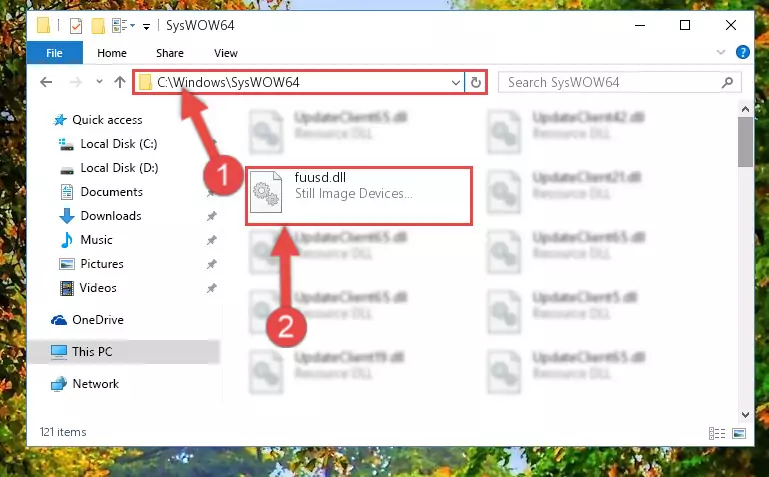The width and height of the screenshot is (769, 477).
Task: Click the Videos pin icon
Action: [212, 288]
